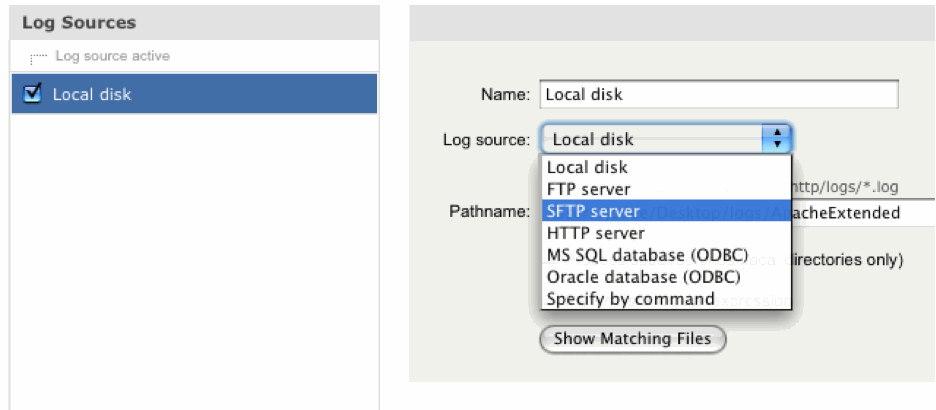
Task: Click empty area below Local disk row
Action: (x=195, y=250)
